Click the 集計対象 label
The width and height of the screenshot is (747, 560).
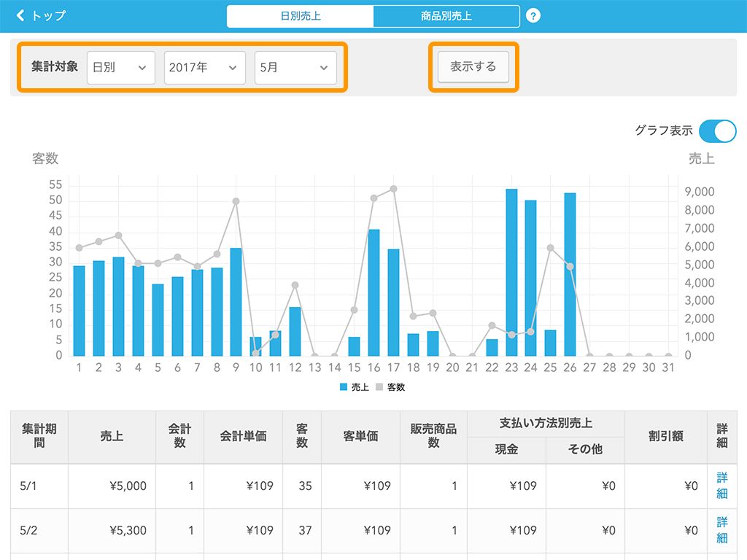55,66
